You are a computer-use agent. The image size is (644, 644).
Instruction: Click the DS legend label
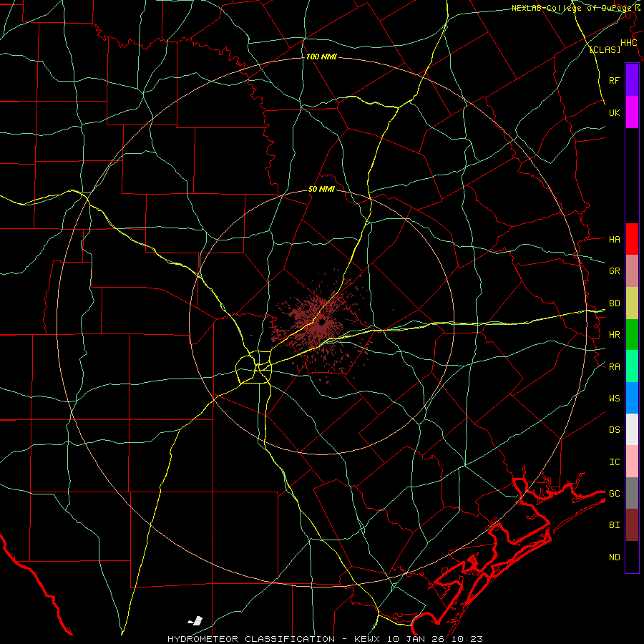tap(614, 429)
